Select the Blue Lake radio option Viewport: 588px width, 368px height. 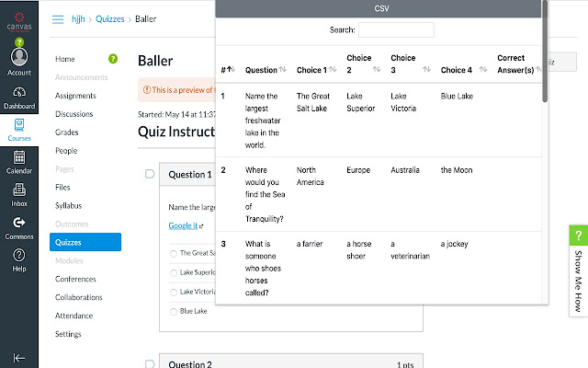174,311
